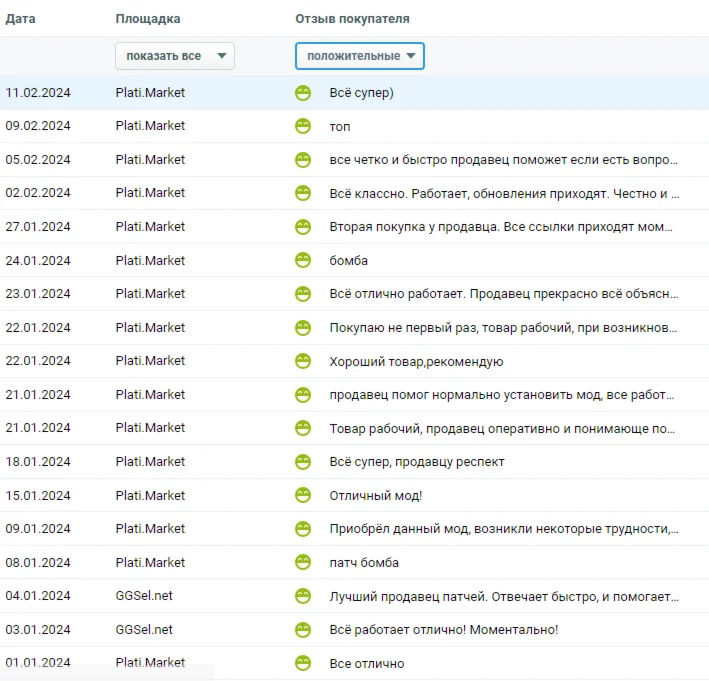Click the smiley icon beside "патч бомба"
The height and width of the screenshot is (681, 709).
pyautogui.click(x=303, y=562)
